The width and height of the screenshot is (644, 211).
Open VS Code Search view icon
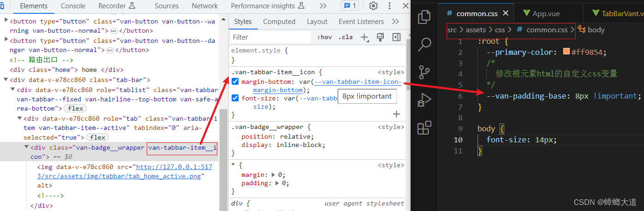[x=423, y=45]
